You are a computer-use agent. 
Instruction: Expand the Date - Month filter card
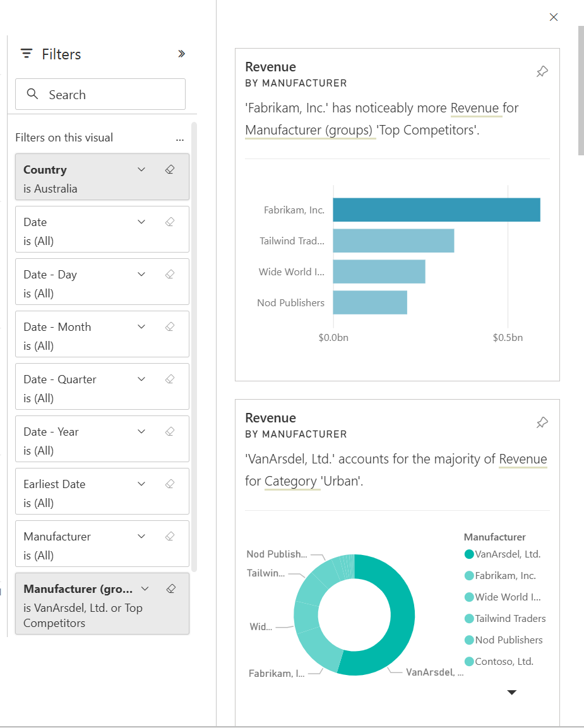(141, 327)
